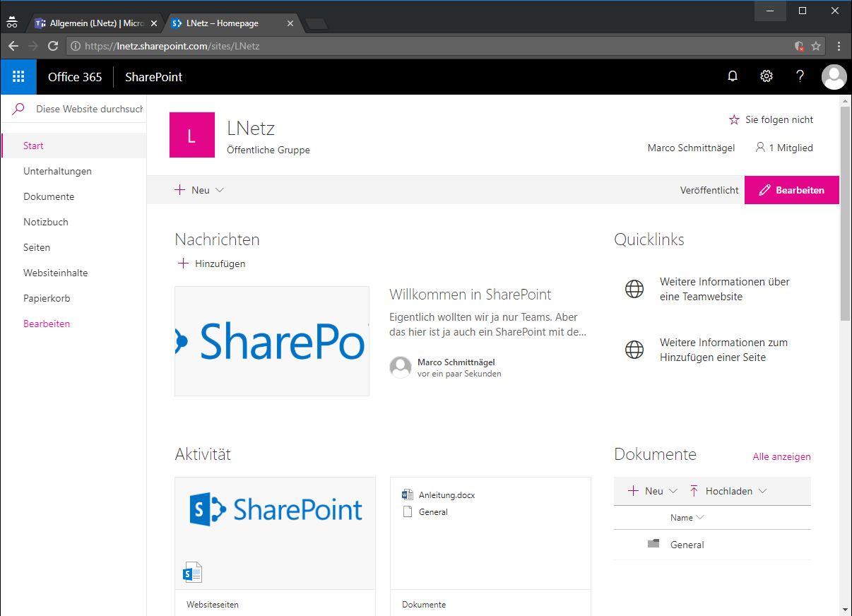Image resolution: width=852 pixels, height=616 pixels.
Task: Close the LNetz – Homepage browser tab
Action: pos(290,23)
